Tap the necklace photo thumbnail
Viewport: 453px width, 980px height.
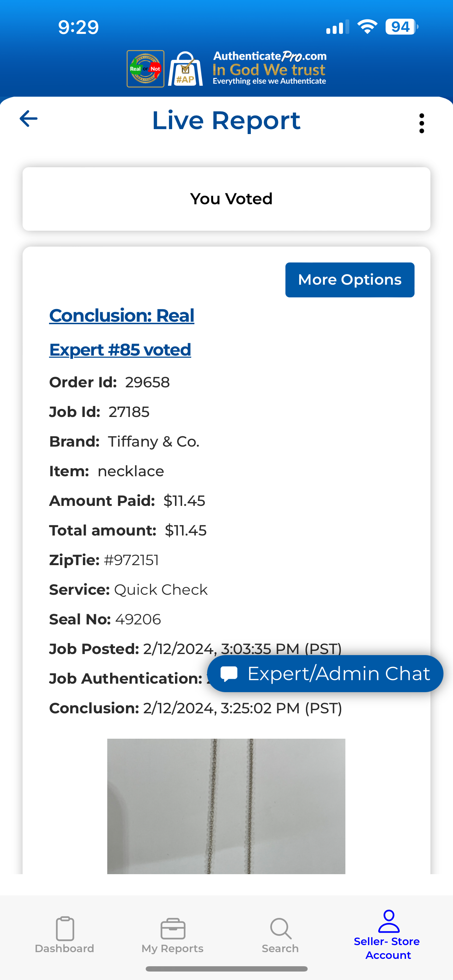pyautogui.click(x=226, y=806)
